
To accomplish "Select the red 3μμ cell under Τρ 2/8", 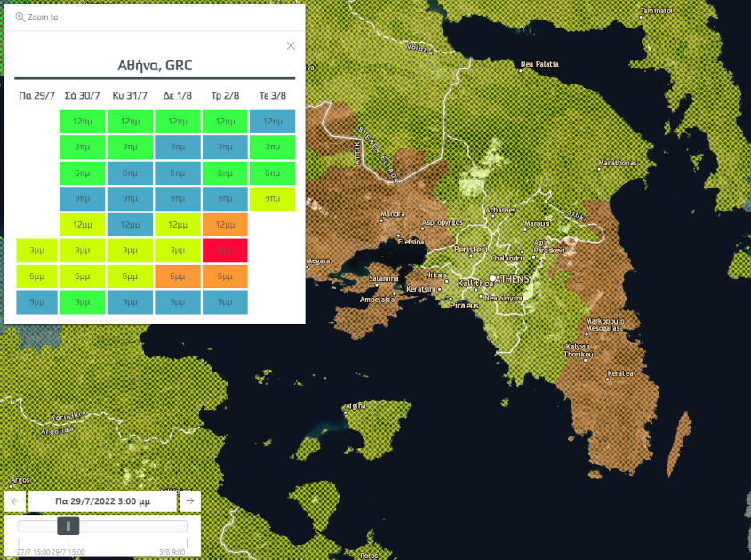I will pos(225,251).
